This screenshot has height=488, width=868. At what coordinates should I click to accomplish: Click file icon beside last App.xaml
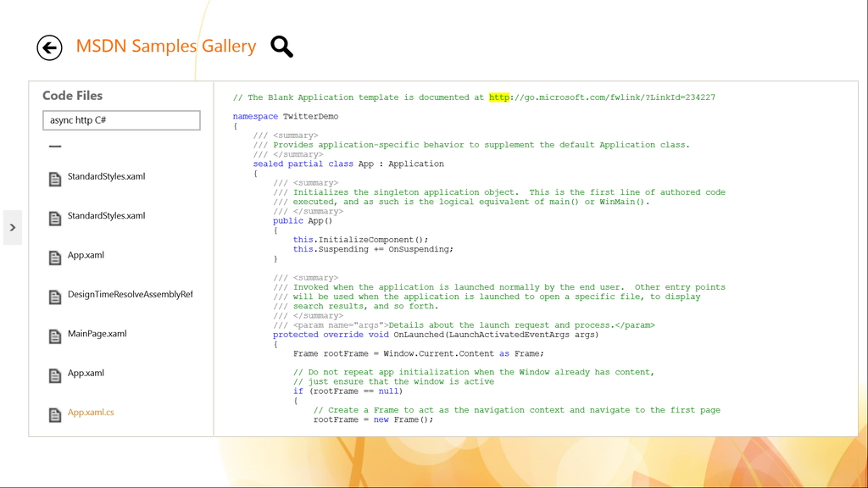pos(55,375)
